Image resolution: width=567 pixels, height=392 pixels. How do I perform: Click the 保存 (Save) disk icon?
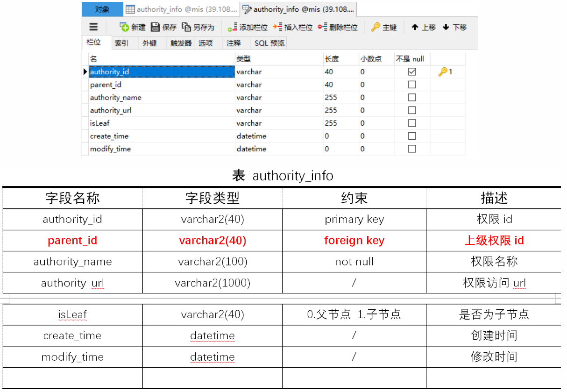click(156, 27)
